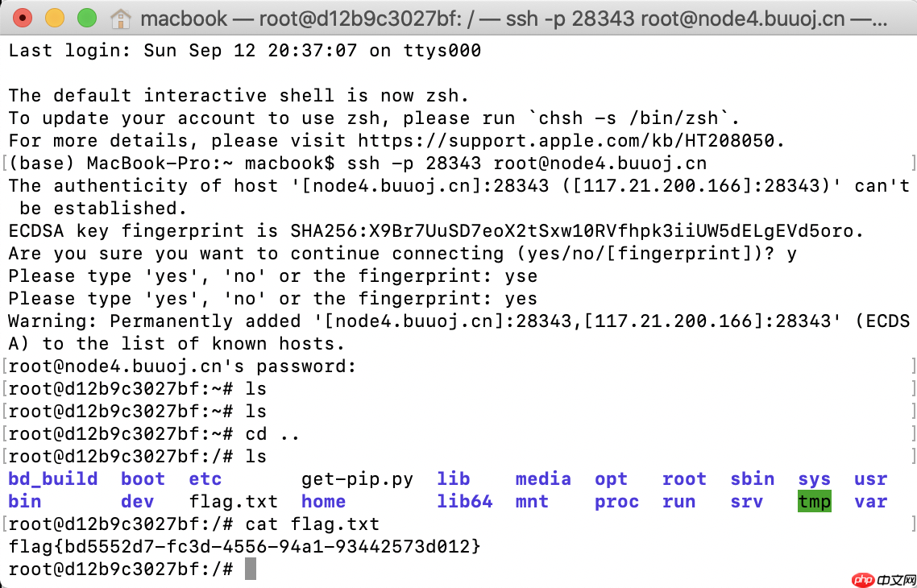
Task: Click the flag{bd5552d7...} output line
Action: 244,547
